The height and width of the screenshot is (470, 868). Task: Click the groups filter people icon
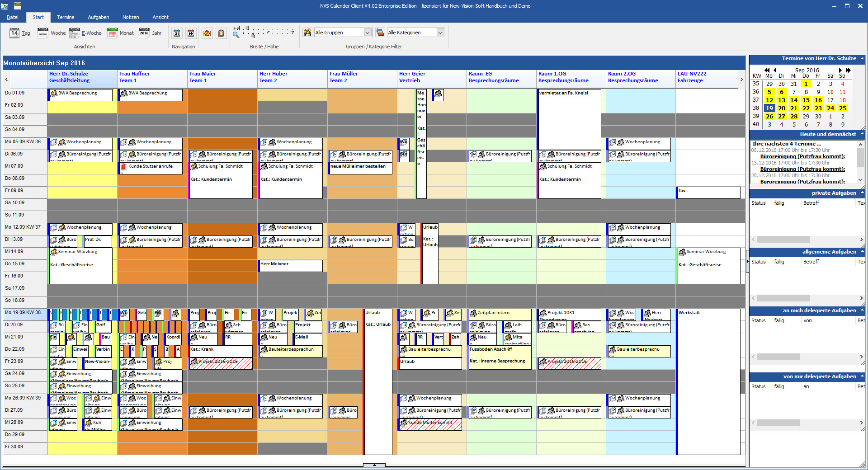point(307,33)
